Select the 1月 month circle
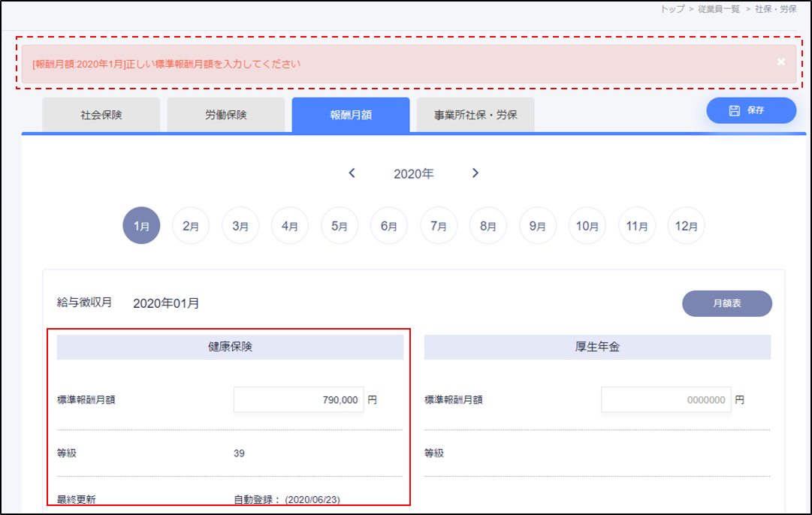Image resolution: width=812 pixels, height=515 pixels. tap(141, 225)
